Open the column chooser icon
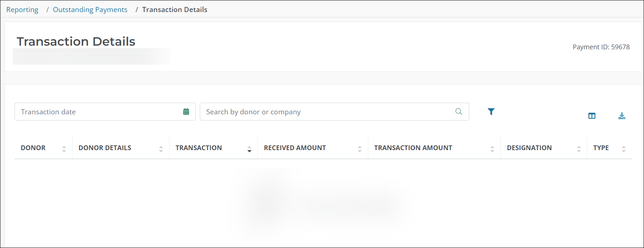The height and width of the screenshot is (248, 644). click(x=592, y=116)
